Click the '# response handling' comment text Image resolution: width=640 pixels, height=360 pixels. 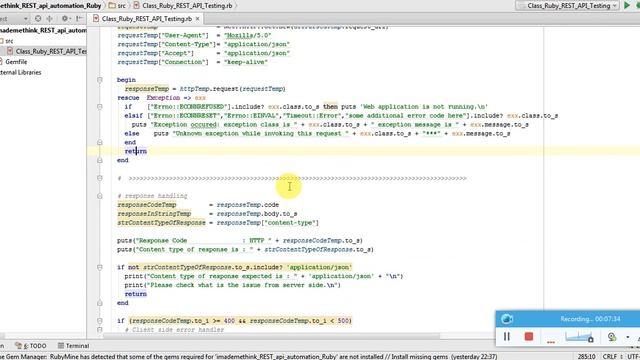click(x=152, y=196)
